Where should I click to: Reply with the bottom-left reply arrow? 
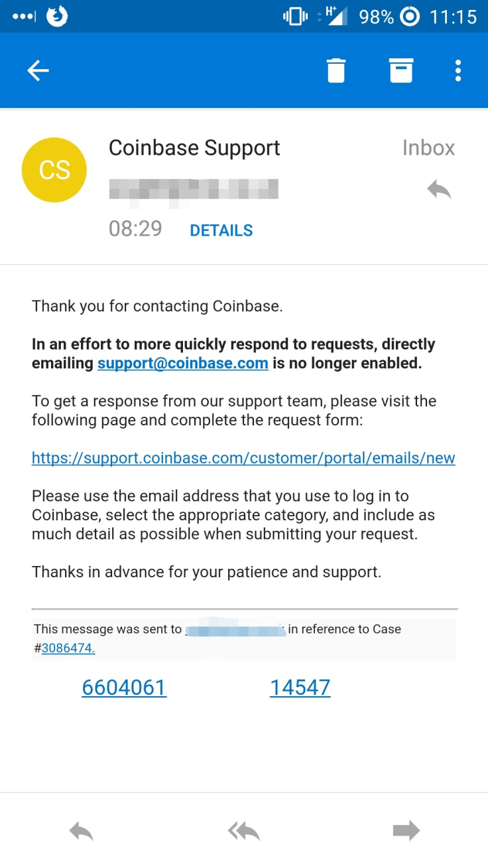82,831
